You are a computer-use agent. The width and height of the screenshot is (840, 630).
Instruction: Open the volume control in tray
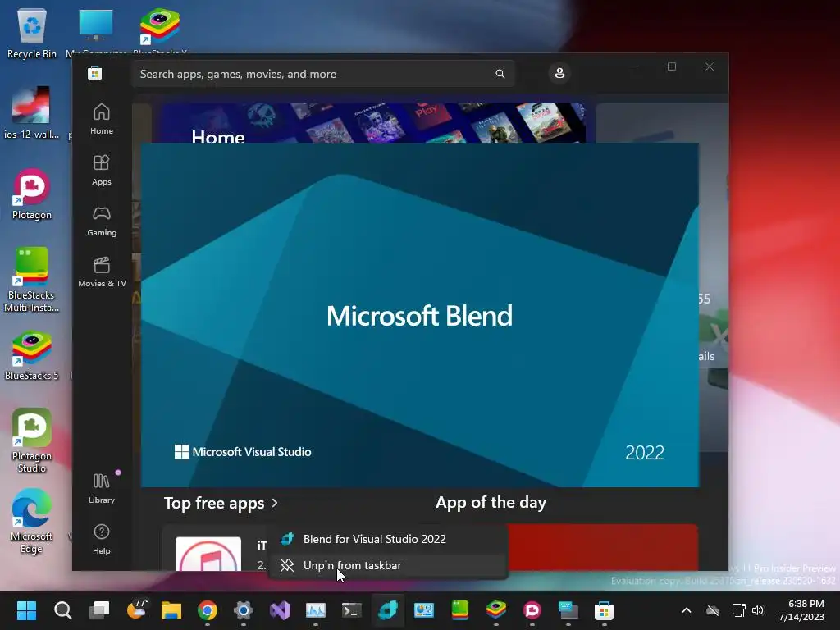point(757,610)
